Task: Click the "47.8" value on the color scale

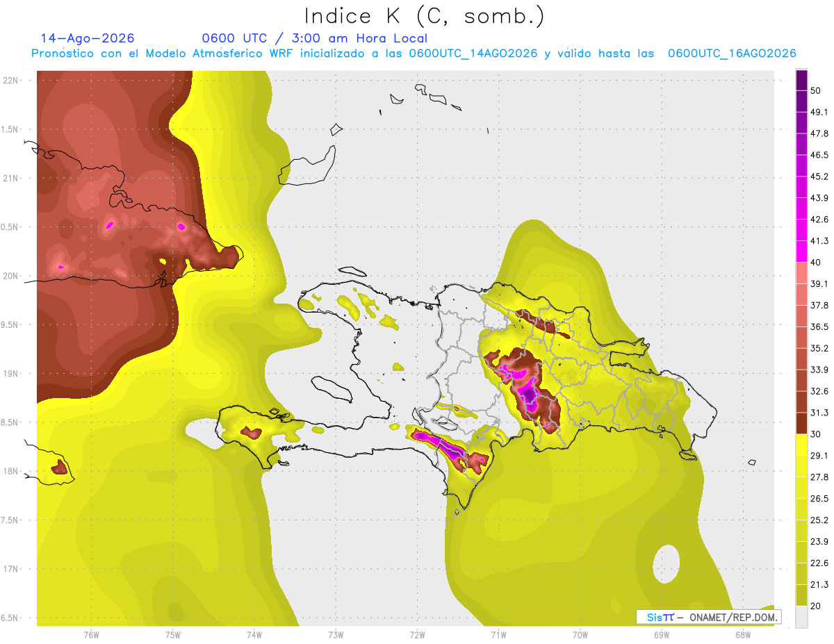Action: [x=819, y=133]
